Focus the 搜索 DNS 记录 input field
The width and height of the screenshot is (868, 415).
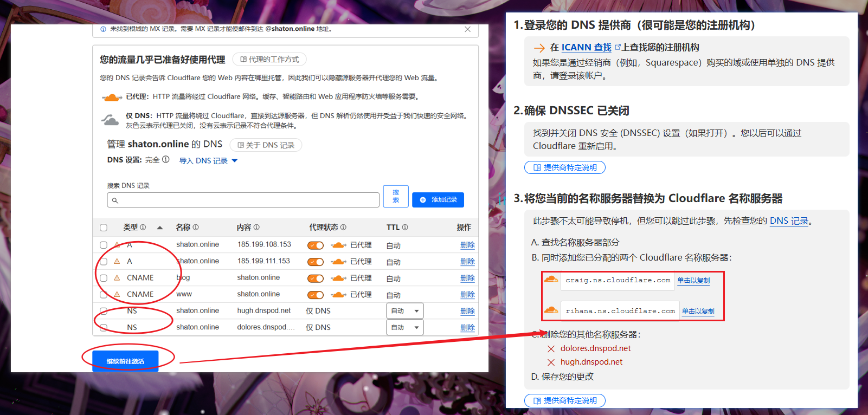(243, 200)
